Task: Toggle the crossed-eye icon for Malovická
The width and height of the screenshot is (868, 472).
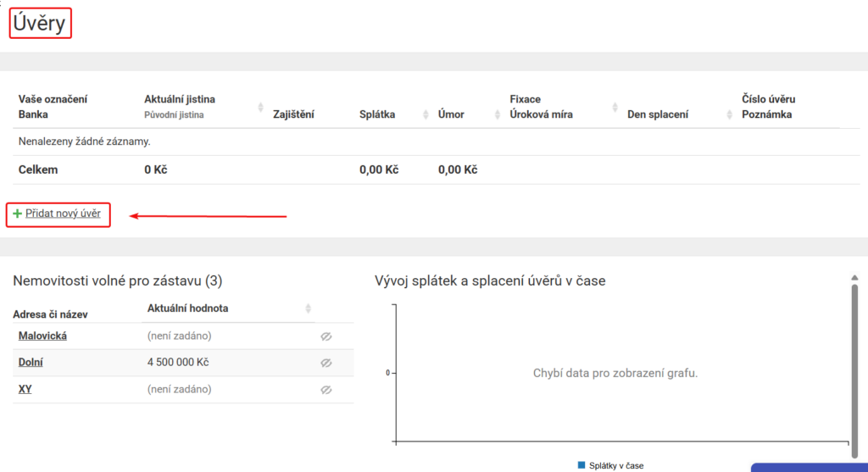Action: [325, 336]
